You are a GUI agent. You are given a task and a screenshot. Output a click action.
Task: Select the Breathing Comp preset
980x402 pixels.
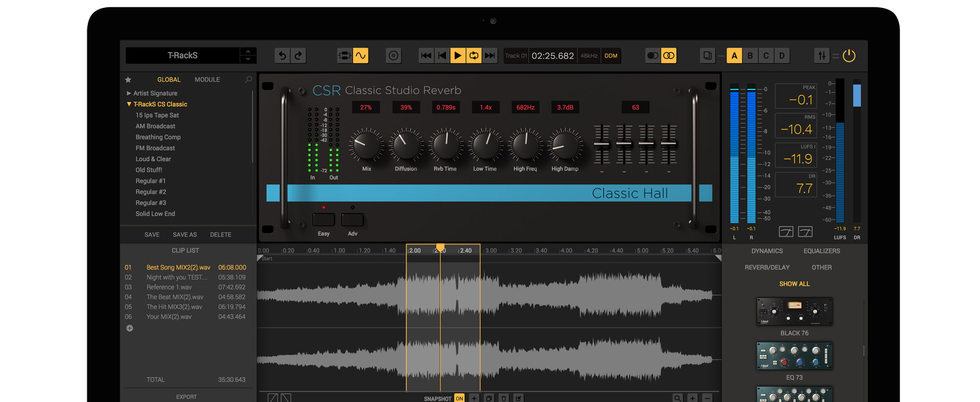158,137
